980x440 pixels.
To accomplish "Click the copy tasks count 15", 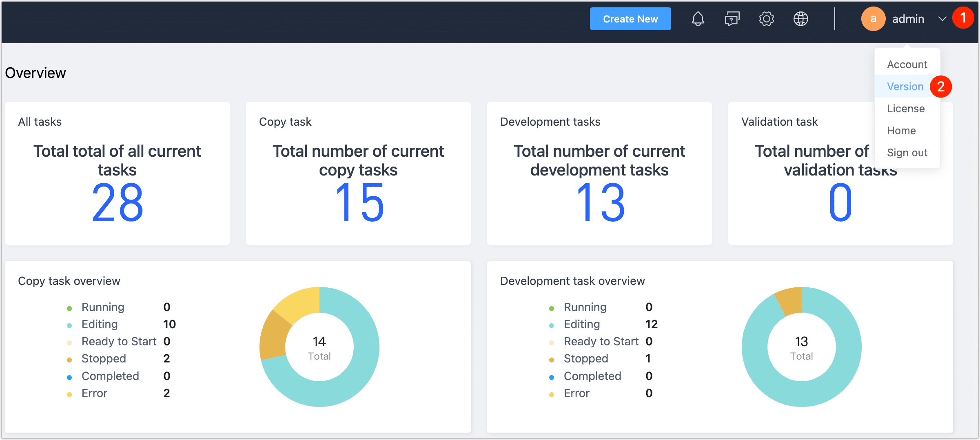I will point(359,203).
